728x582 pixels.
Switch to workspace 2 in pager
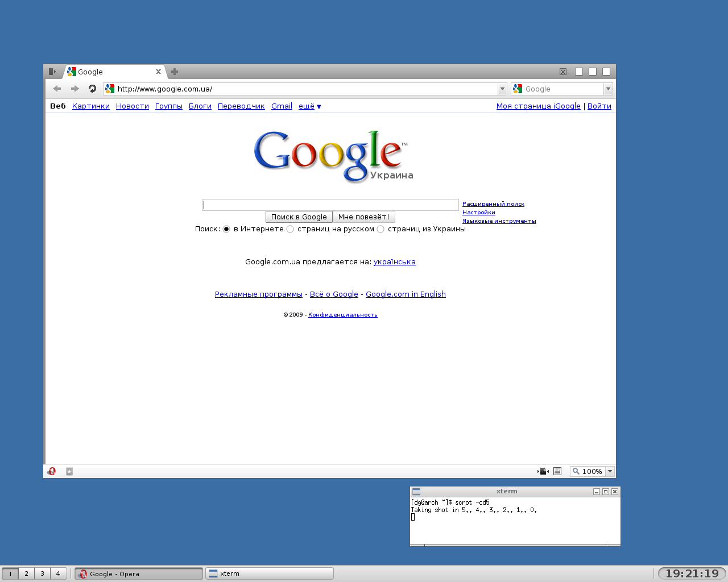pyautogui.click(x=26, y=573)
